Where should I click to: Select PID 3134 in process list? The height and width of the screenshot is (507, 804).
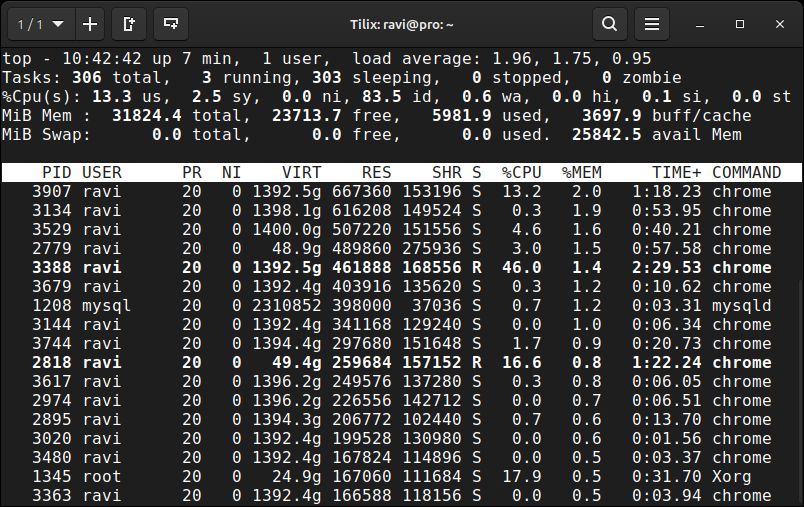51,210
